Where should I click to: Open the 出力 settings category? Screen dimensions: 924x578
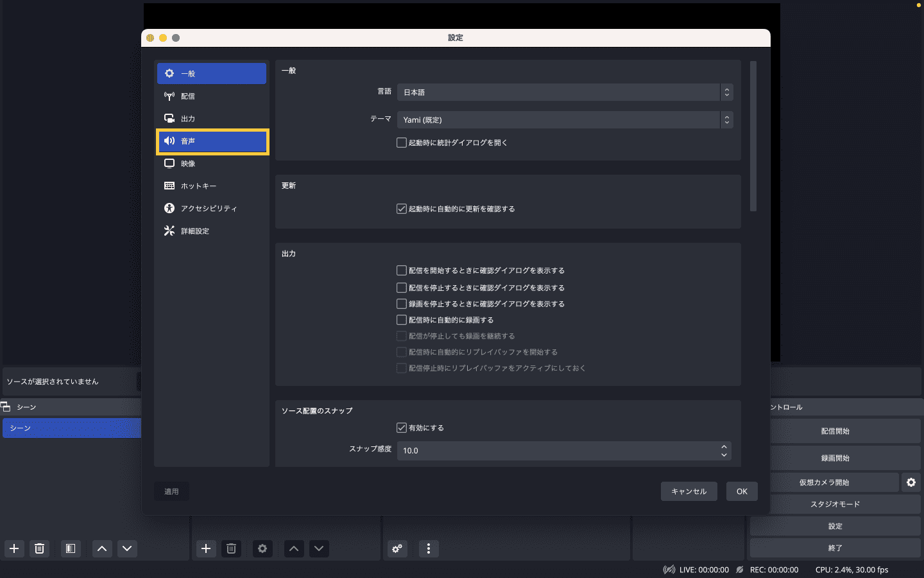pos(212,119)
